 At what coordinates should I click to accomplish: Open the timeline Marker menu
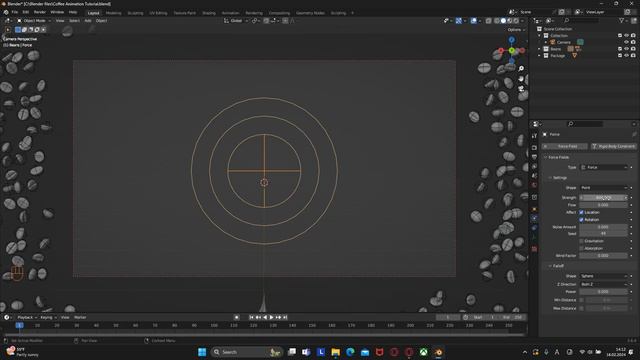pos(80,317)
